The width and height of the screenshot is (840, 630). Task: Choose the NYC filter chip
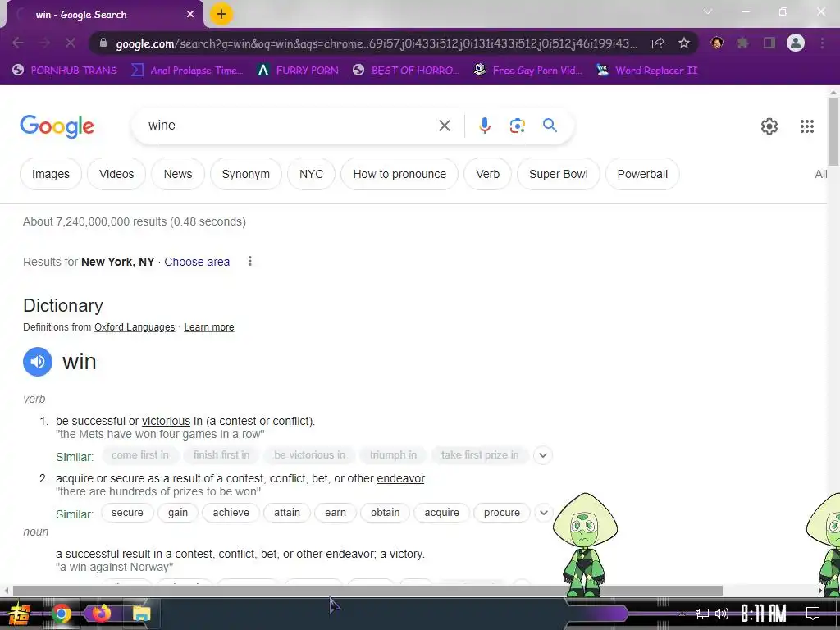point(311,174)
